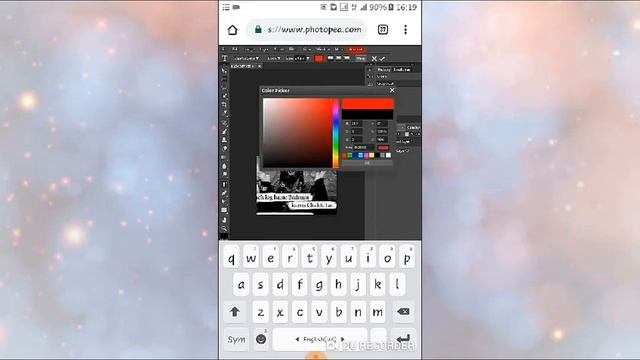Align text center in options bar
Image resolution: width=640 pixels, height=360 pixels.
coord(338,58)
